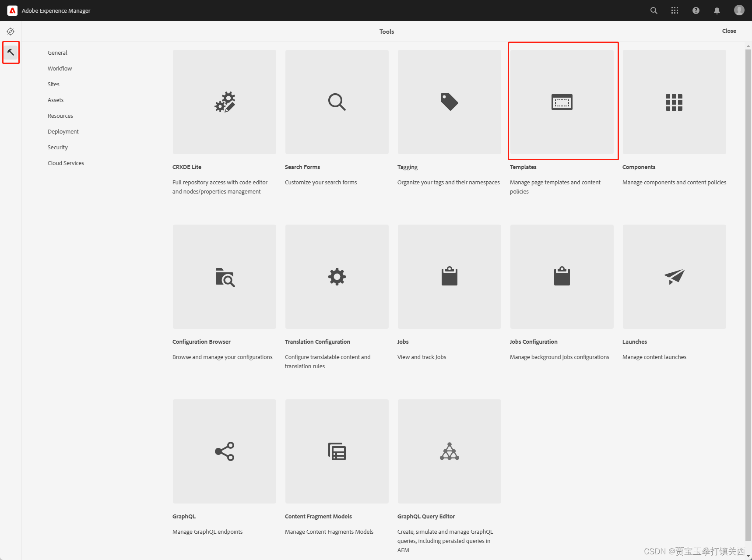Viewport: 752px width, 560px height.
Task: Click 'Manage Content Fragments Models' description
Action: pos(329,532)
